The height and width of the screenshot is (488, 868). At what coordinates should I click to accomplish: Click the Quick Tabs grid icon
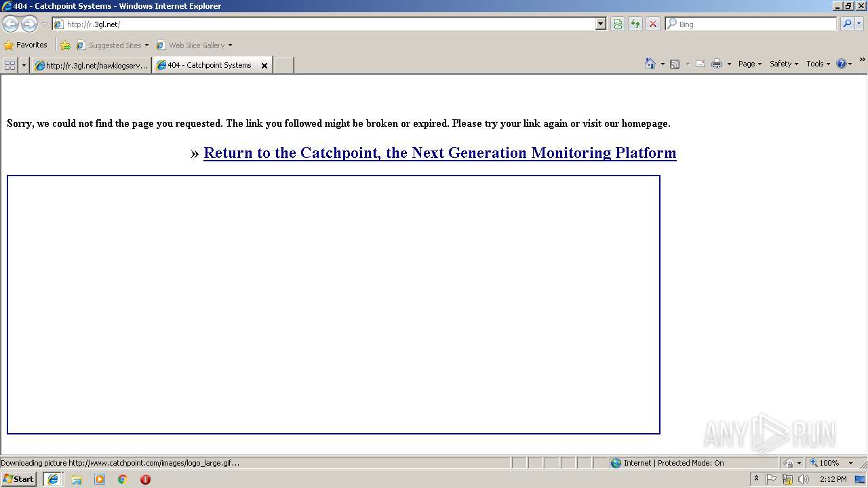tap(9, 65)
